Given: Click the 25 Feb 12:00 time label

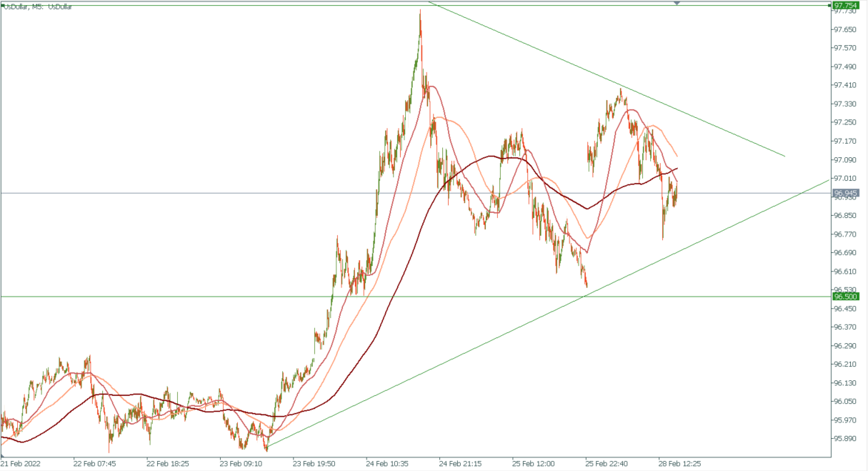Looking at the screenshot, I should [x=532, y=463].
